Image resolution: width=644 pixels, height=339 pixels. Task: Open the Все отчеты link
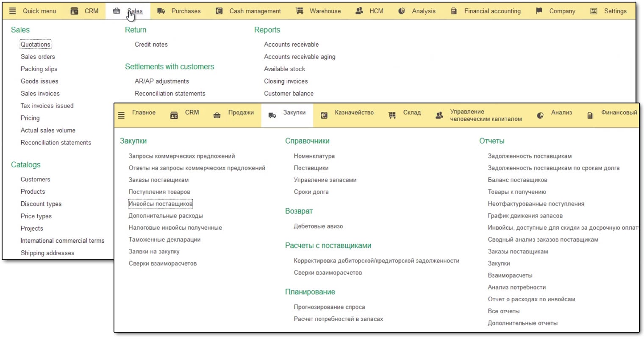(x=503, y=311)
